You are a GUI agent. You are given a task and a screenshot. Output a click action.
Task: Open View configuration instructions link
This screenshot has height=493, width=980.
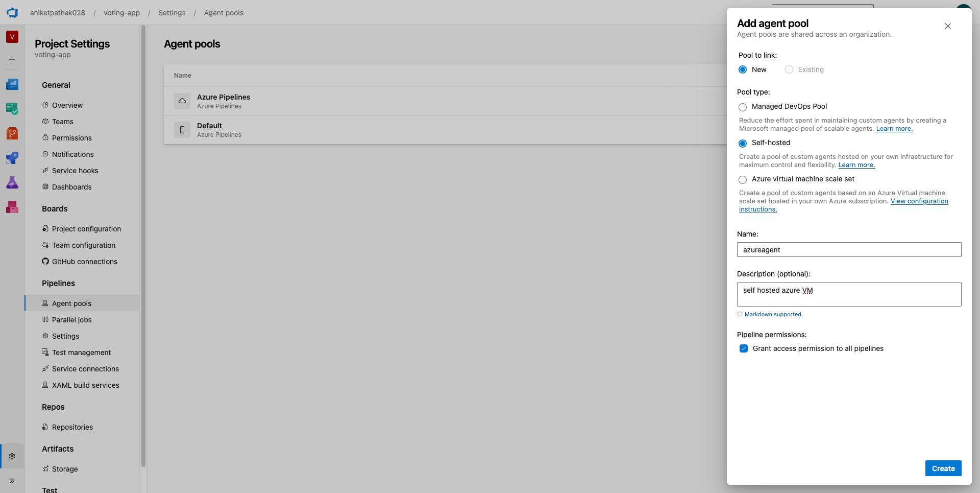click(844, 205)
